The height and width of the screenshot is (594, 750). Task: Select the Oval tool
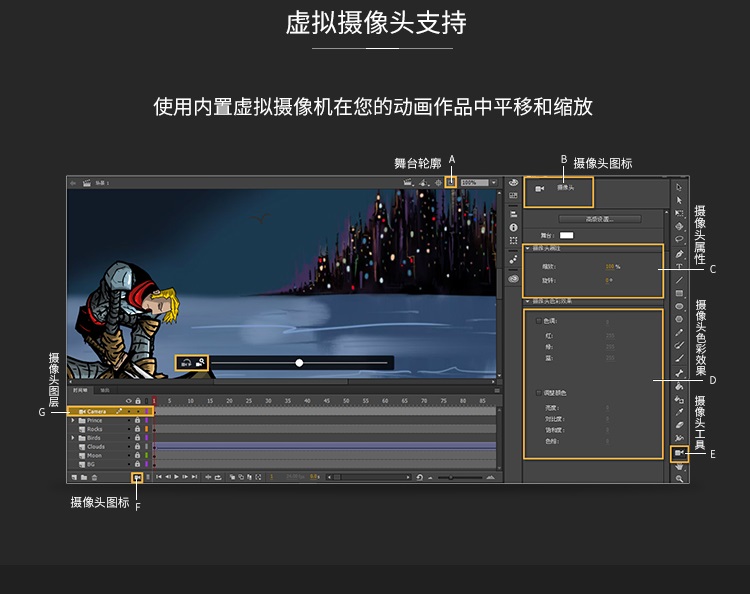(x=679, y=306)
